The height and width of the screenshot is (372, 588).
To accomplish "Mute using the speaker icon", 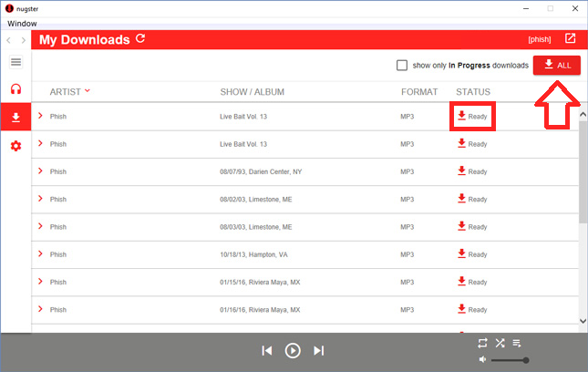I will point(482,359).
